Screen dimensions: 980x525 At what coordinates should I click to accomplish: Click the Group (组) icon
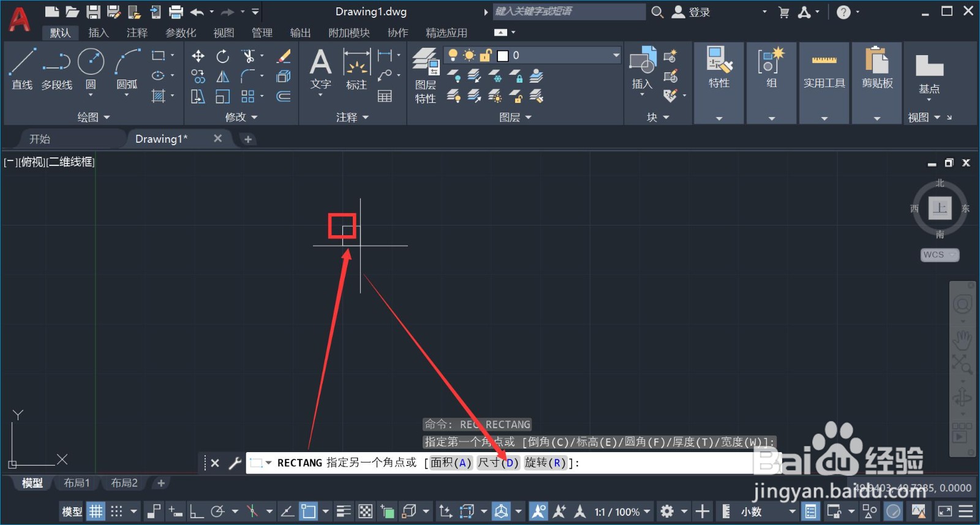coord(772,67)
